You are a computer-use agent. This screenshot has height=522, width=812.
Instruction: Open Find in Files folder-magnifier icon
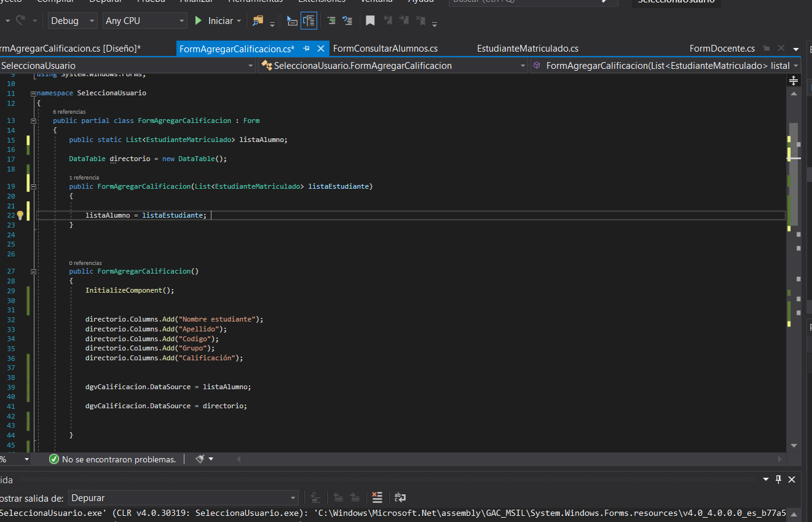click(x=258, y=21)
